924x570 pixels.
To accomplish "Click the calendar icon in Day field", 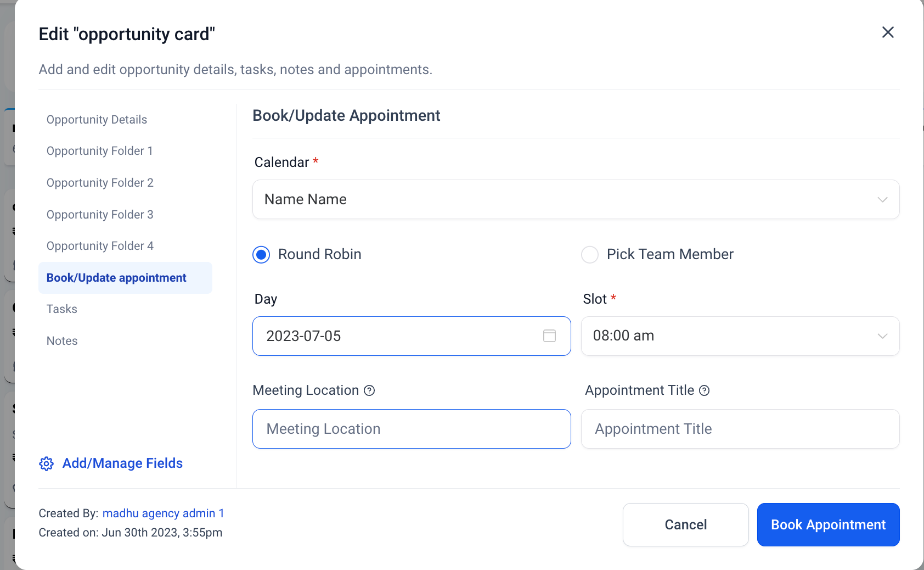I will 549,336.
